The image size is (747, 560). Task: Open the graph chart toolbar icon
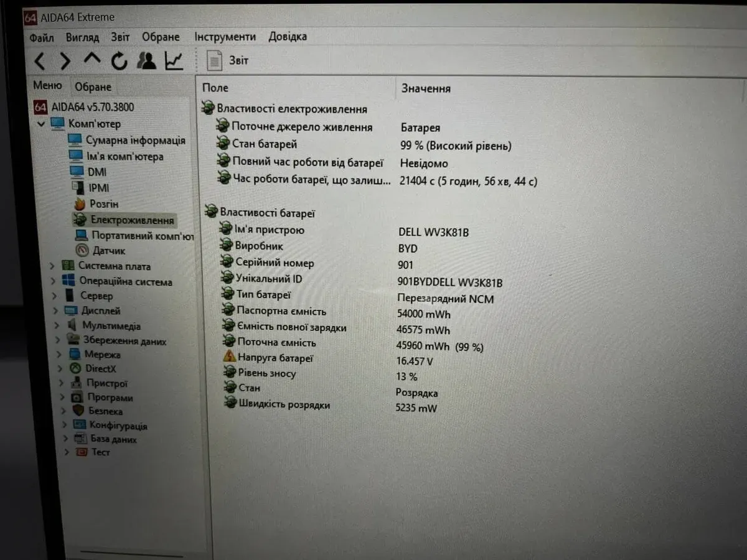click(x=174, y=60)
